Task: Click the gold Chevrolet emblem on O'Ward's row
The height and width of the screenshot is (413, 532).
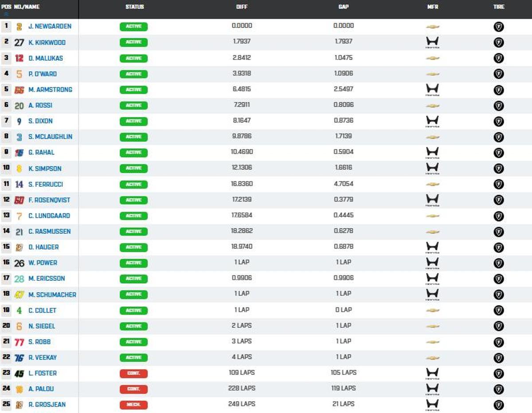Action: coord(432,74)
